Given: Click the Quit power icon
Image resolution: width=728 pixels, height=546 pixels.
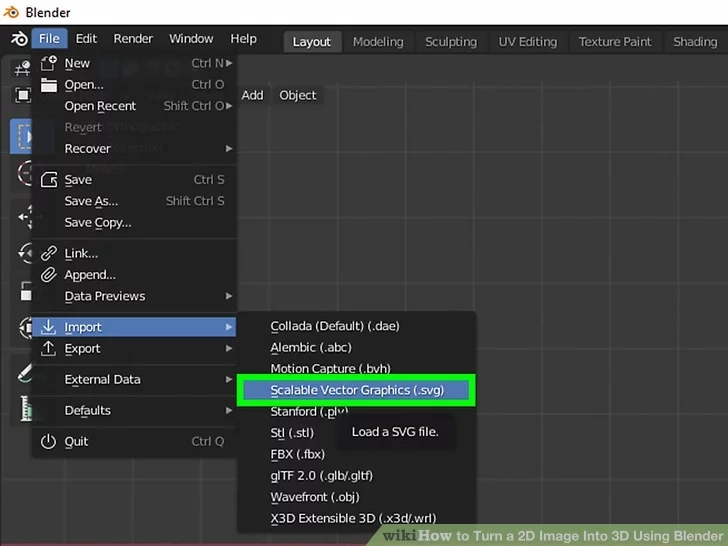Looking at the screenshot, I should tap(48, 441).
